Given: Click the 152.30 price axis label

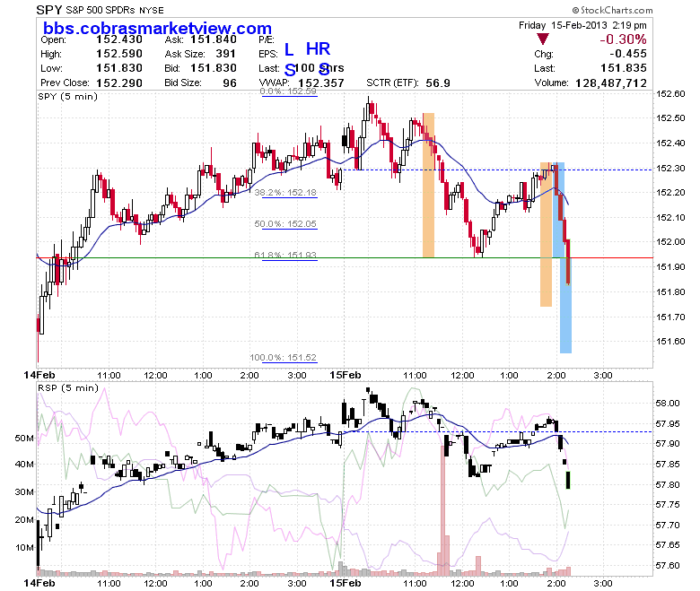Looking at the screenshot, I should (670, 169).
